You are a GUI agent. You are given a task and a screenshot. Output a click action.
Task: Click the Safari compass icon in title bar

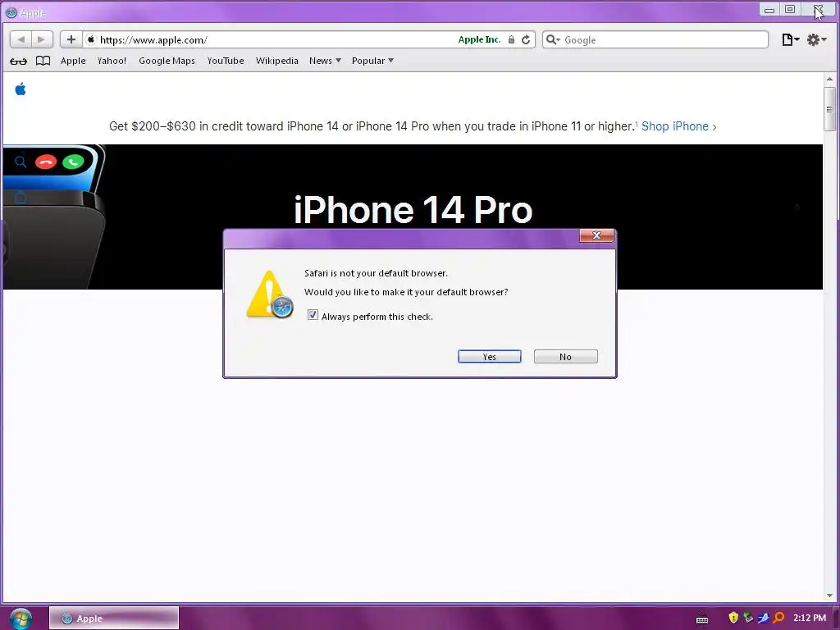click(11, 12)
